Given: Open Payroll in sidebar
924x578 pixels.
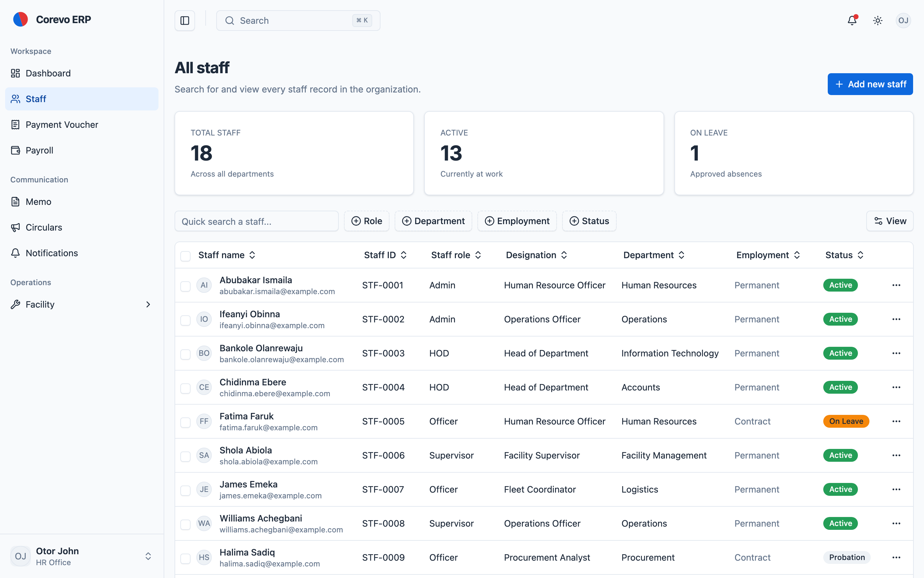Looking at the screenshot, I should click(82, 150).
